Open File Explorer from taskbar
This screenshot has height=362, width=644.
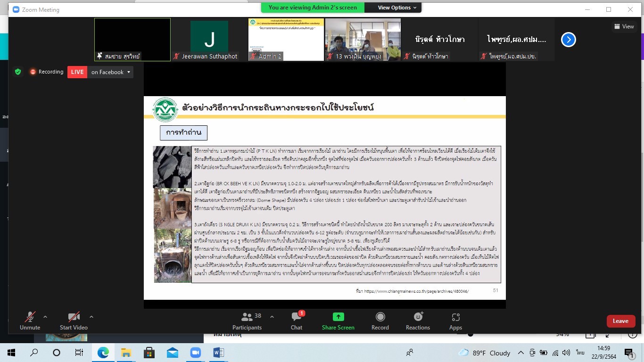126,353
